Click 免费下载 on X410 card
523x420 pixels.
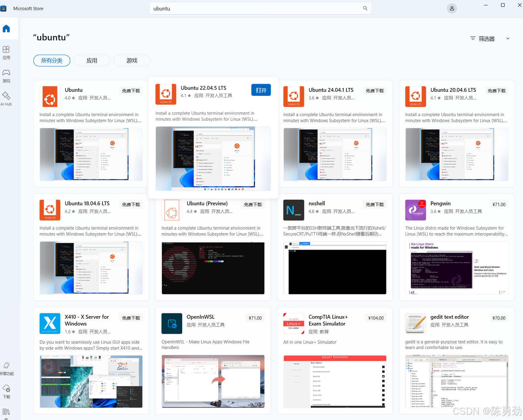pyautogui.click(x=131, y=318)
